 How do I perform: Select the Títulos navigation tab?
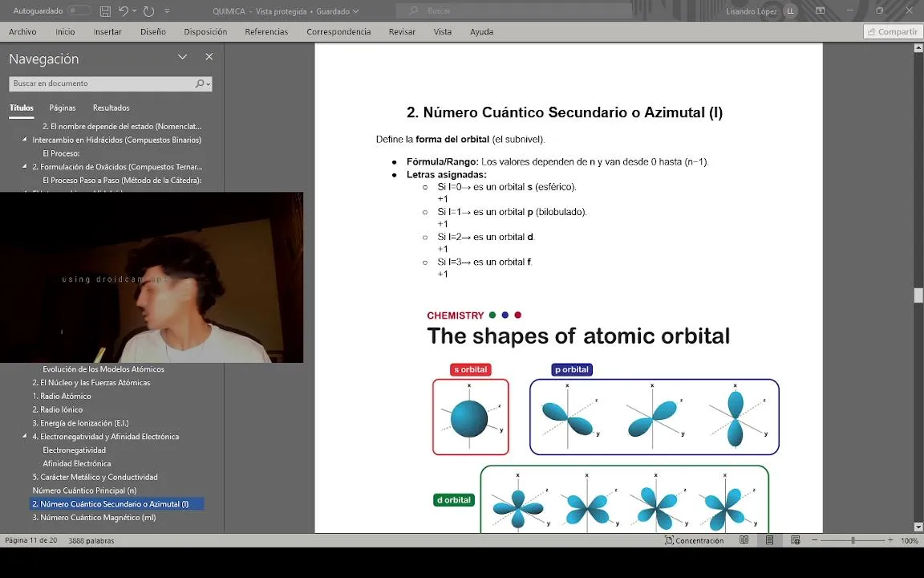click(x=22, y=108)
